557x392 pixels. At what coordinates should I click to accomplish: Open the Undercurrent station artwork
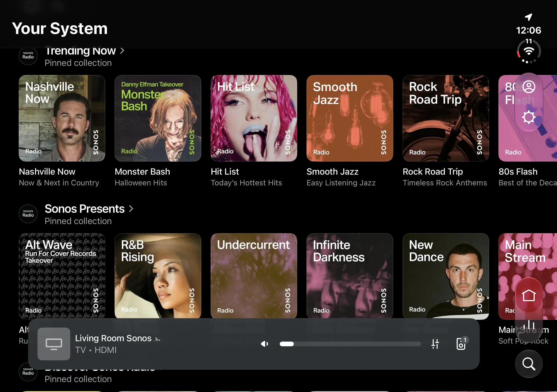click(254, 276)
